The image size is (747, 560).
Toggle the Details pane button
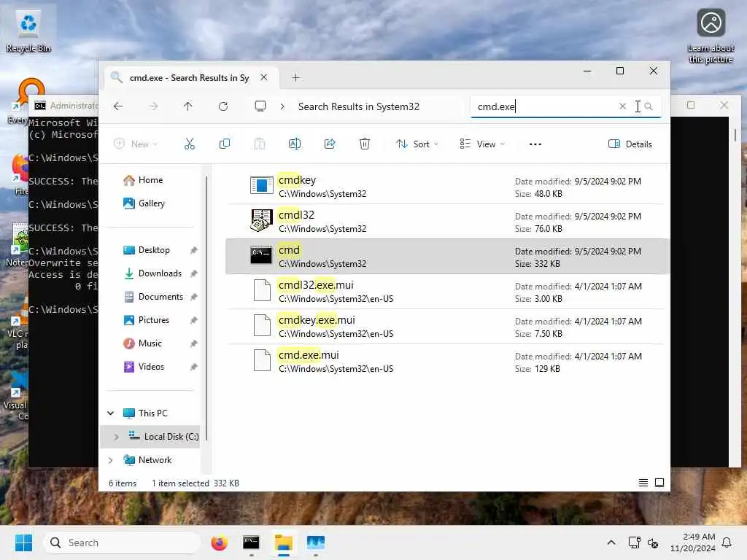point(630,144)
